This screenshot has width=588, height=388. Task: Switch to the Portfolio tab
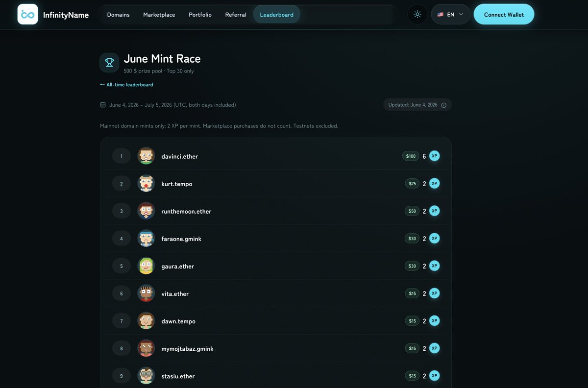(200, 15)
